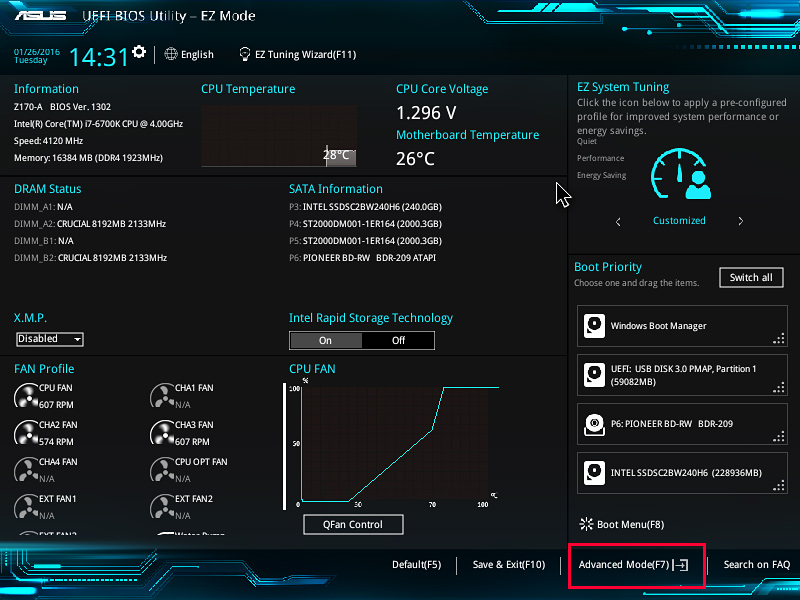Viewport: 800px width, 600px height.
Task: Select INTEL SSDSC2BW240H6 (228936MB) boot entry
Action: (682, 473)
